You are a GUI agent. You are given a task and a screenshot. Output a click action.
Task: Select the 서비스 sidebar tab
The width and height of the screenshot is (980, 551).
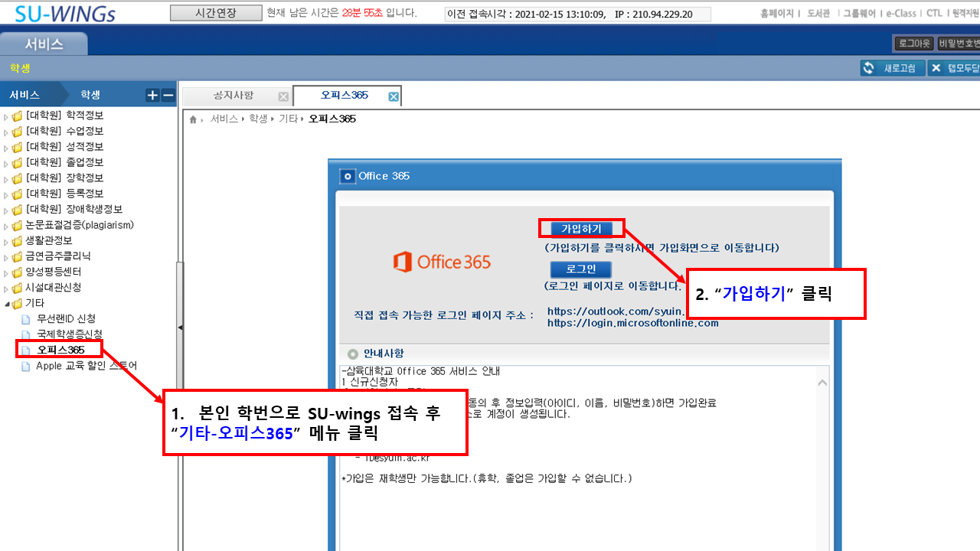24,95
